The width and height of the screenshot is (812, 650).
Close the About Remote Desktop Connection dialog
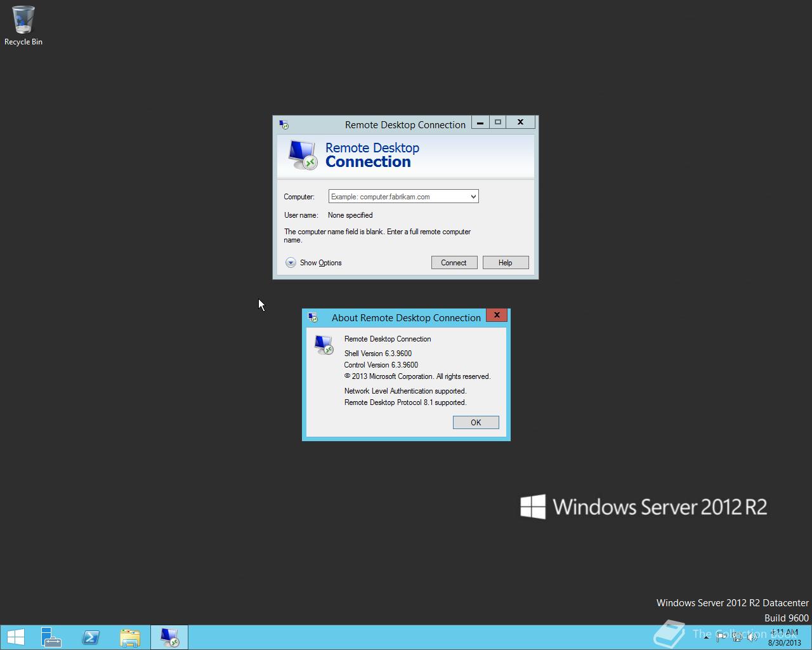(x=497, y=315)
